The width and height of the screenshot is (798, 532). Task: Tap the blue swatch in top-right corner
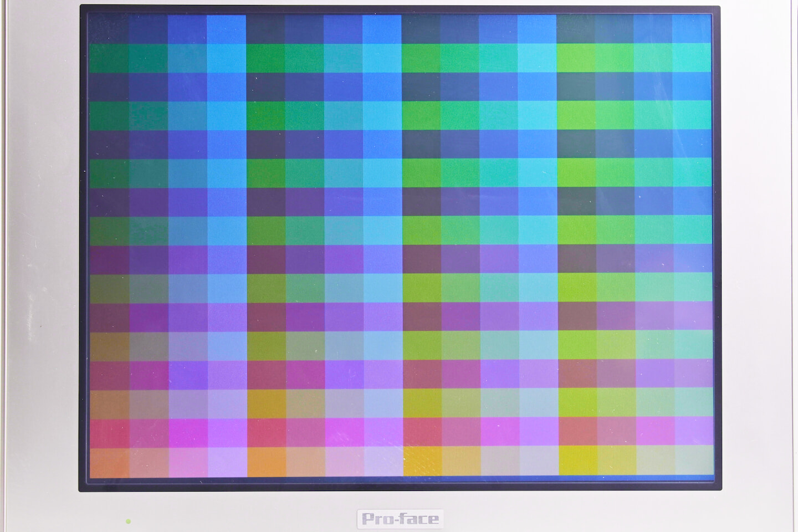692,29
